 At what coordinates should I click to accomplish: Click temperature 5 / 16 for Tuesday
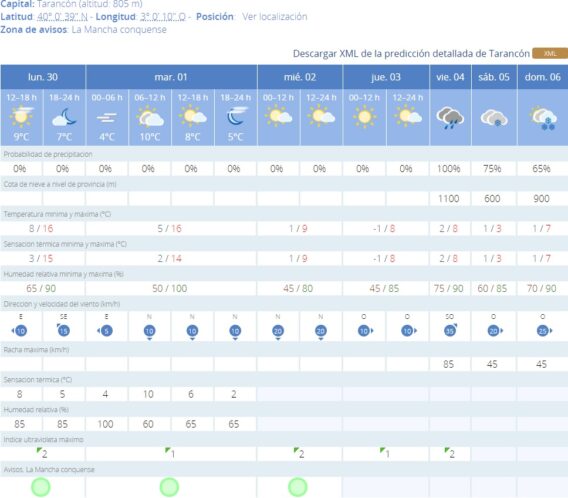170,229
